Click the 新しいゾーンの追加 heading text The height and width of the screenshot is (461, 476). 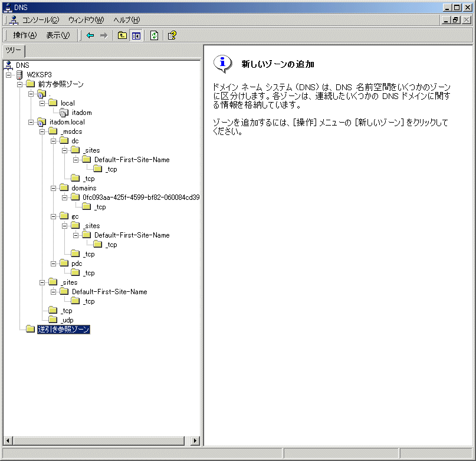tap(277, 64)
